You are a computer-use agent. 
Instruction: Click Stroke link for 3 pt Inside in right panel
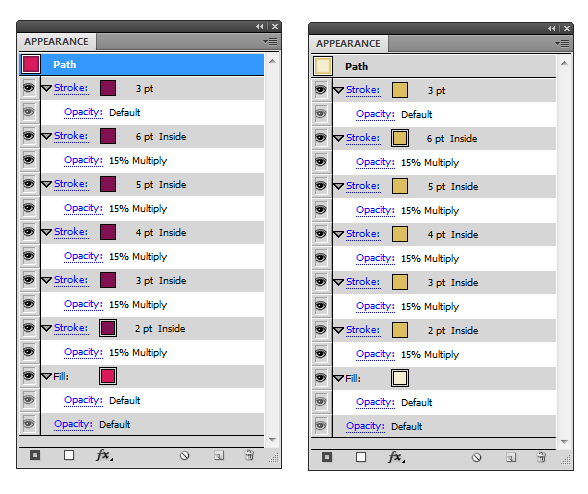[363, 282]
